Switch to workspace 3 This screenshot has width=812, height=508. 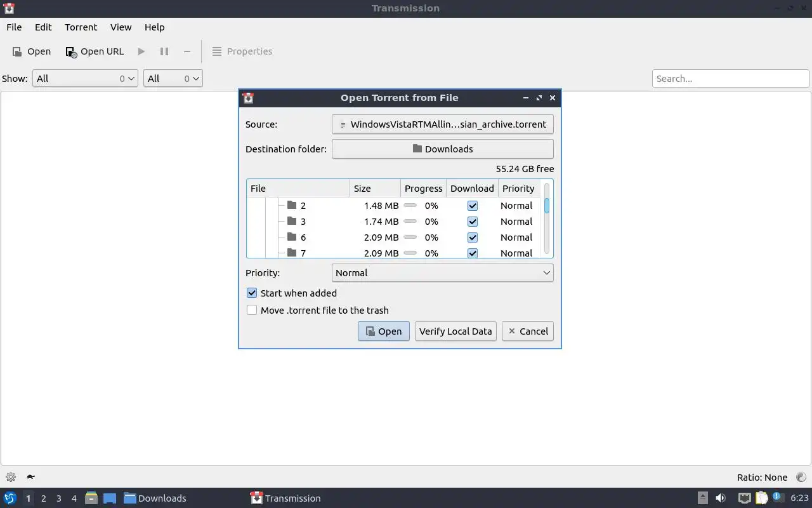point(58,498)
